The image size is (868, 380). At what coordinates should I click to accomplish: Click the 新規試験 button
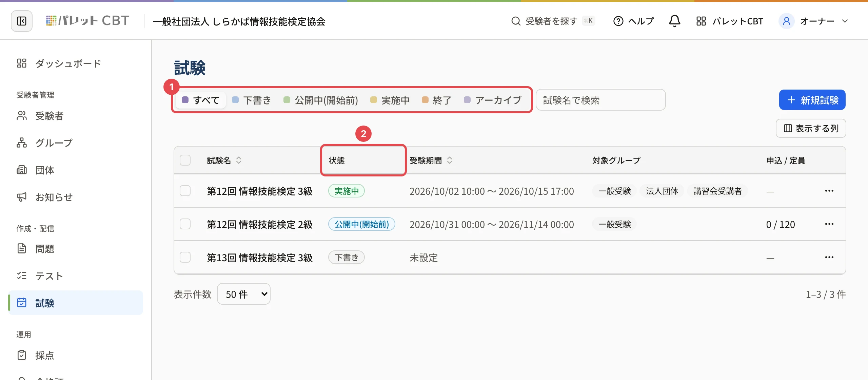pyautogui.click(x=812, y=100)
